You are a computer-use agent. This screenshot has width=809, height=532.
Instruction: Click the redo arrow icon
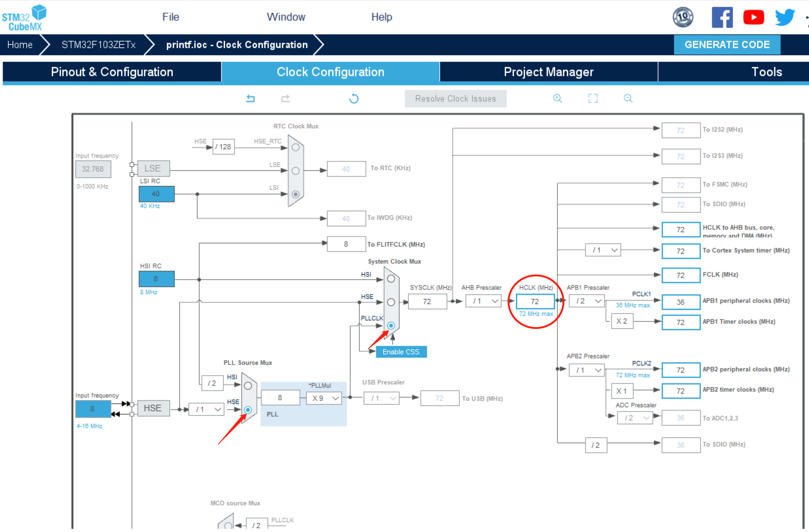pyautogui.click(x=286, y=99)
